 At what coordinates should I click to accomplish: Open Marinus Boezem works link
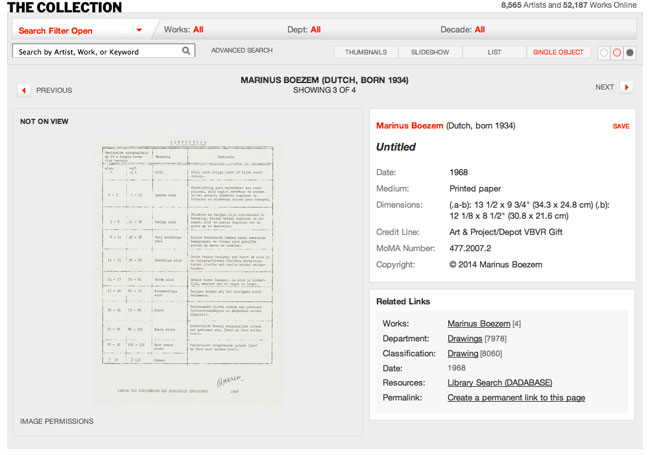coord(479,324)
